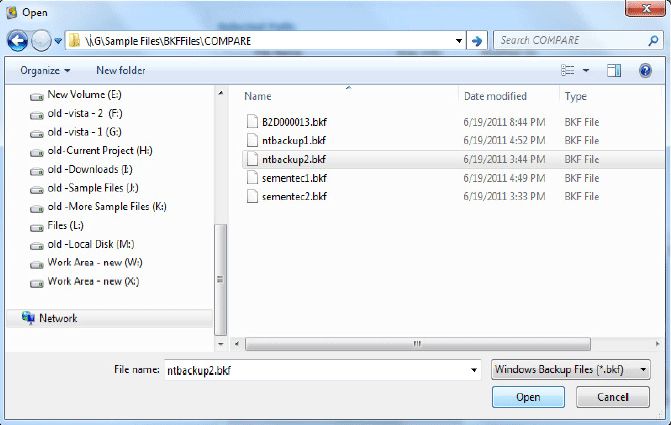Create a New folder

point(121,71)
